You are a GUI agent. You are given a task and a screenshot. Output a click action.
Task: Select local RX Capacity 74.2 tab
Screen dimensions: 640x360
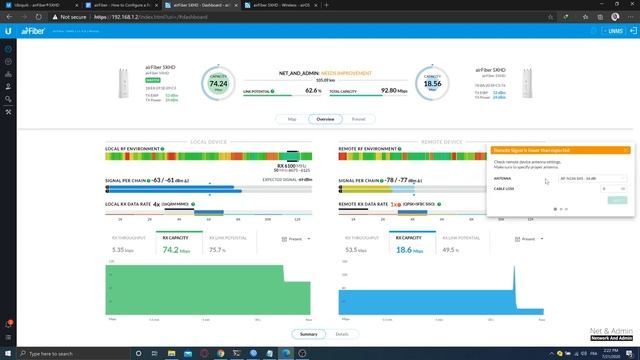(179, 243)
